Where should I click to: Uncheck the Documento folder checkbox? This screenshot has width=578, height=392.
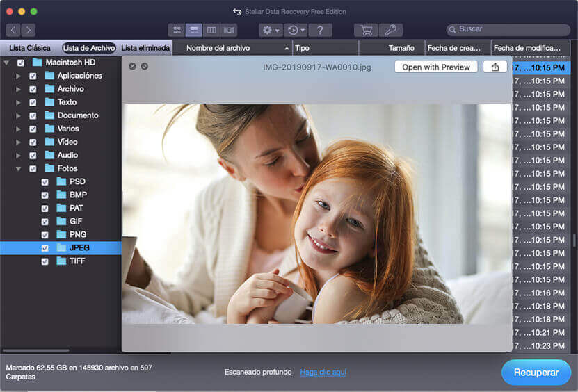33,115
